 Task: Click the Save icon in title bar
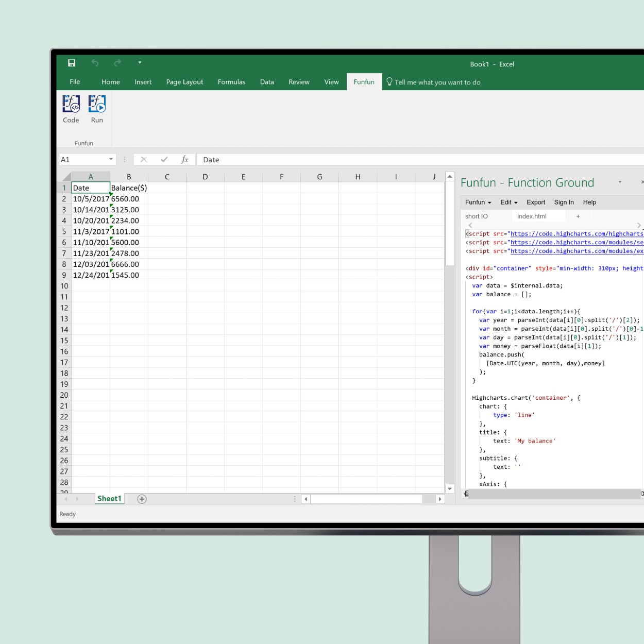tap(72, 63)
